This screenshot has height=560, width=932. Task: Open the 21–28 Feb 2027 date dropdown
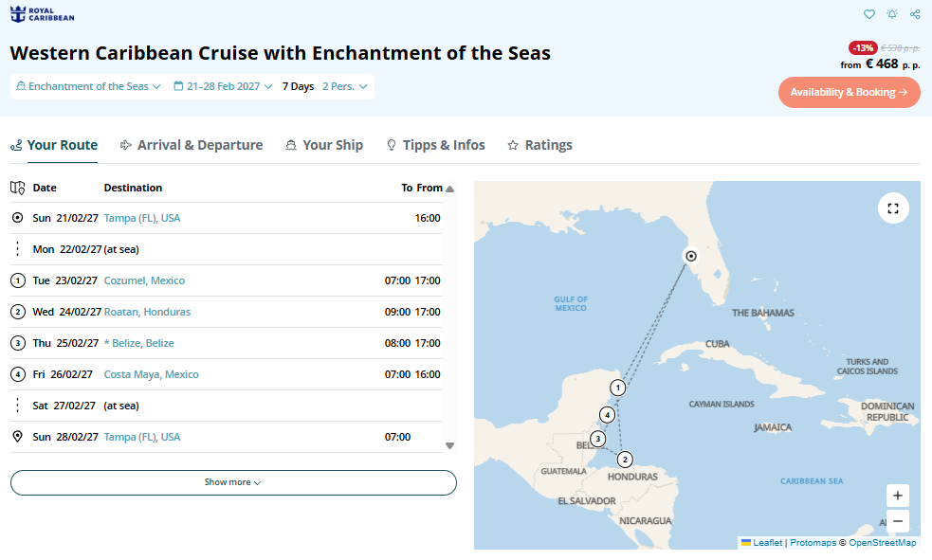coord(223,87)
